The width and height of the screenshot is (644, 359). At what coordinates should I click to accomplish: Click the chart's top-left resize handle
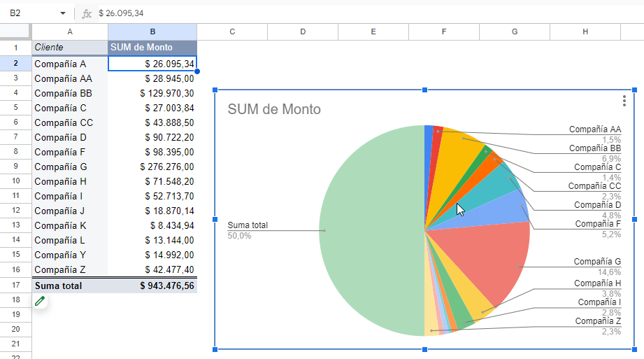coord(215,90)
